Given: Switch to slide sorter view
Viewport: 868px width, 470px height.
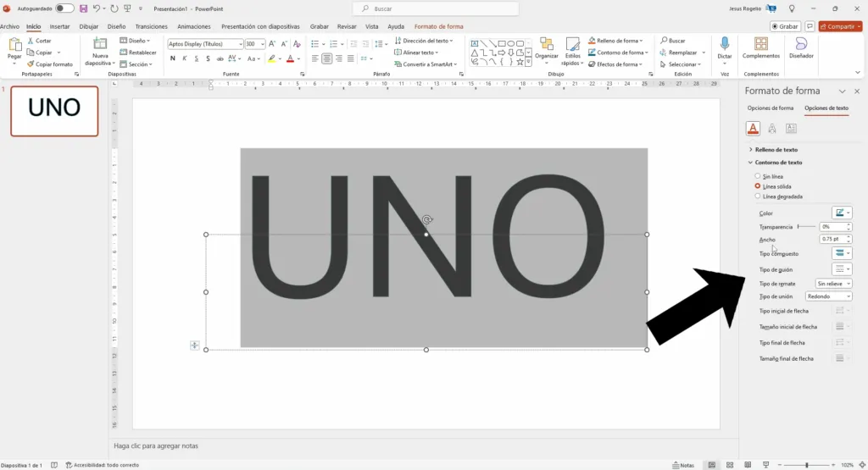Looking at the screenshot, I should point(730,465).
